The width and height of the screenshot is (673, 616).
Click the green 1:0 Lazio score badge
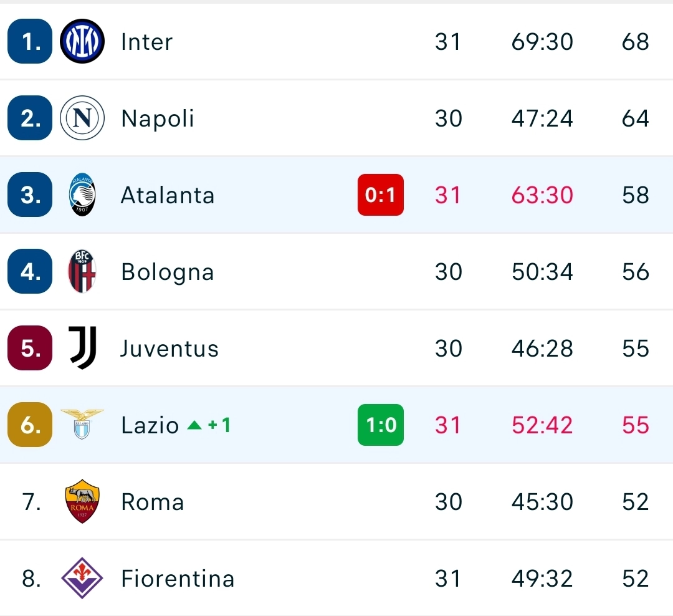(x=380, y=425)
